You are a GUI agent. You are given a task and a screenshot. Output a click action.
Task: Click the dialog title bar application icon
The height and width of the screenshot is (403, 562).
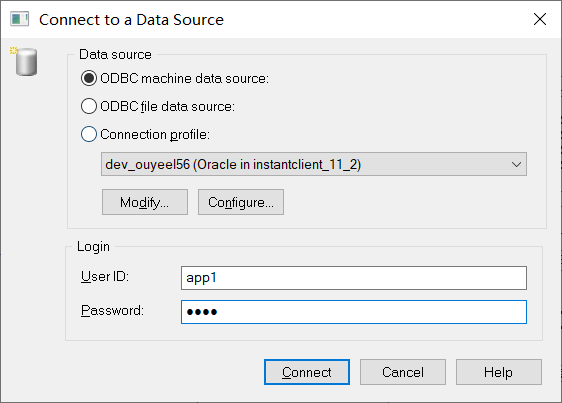[x=19, y=19]
